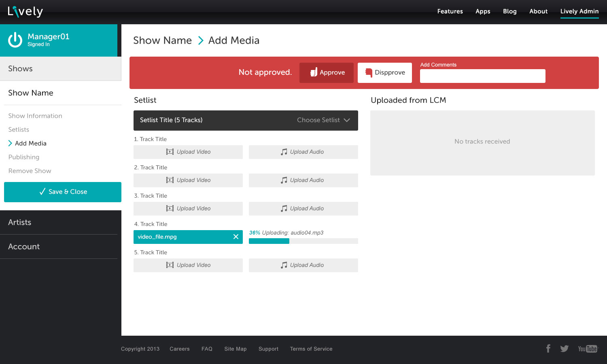The image size is (607, 364).
Task: Click Save & Close button
Action: (x=63, y=192)
